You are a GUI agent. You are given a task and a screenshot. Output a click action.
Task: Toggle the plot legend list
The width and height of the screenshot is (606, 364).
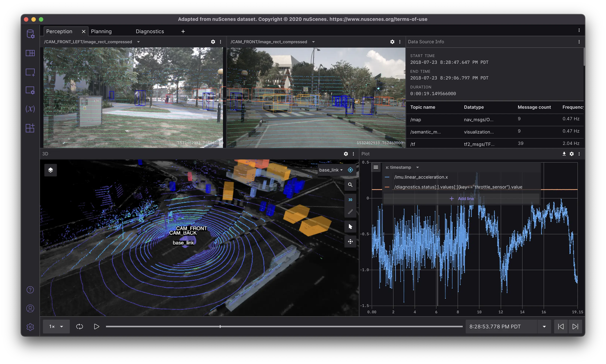click(376, 167)
